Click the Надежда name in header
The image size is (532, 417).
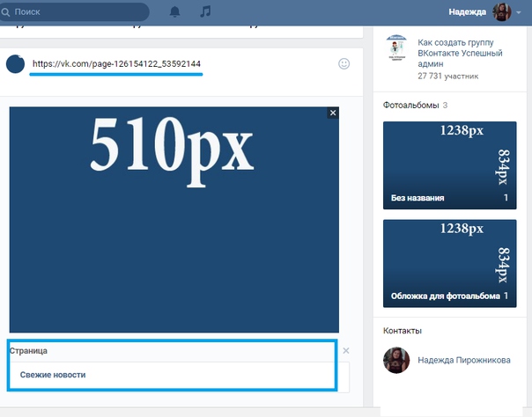[467, 12]
